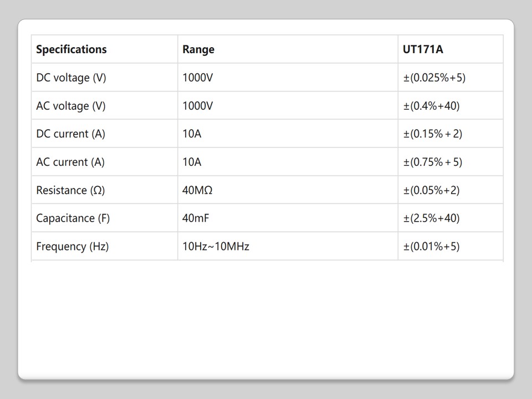
Task: Select the ±(0.4%+40) accuracy cell
Action: [x=431, y=106]
